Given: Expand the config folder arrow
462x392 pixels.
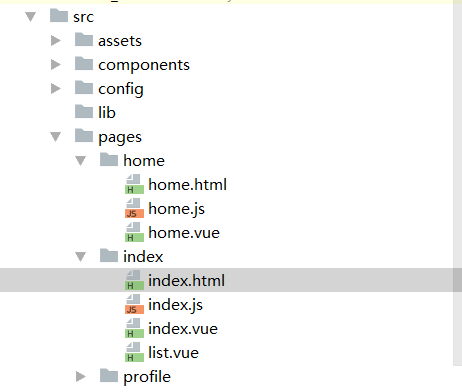Looking at the screenshot, I should tap(56, 89).
